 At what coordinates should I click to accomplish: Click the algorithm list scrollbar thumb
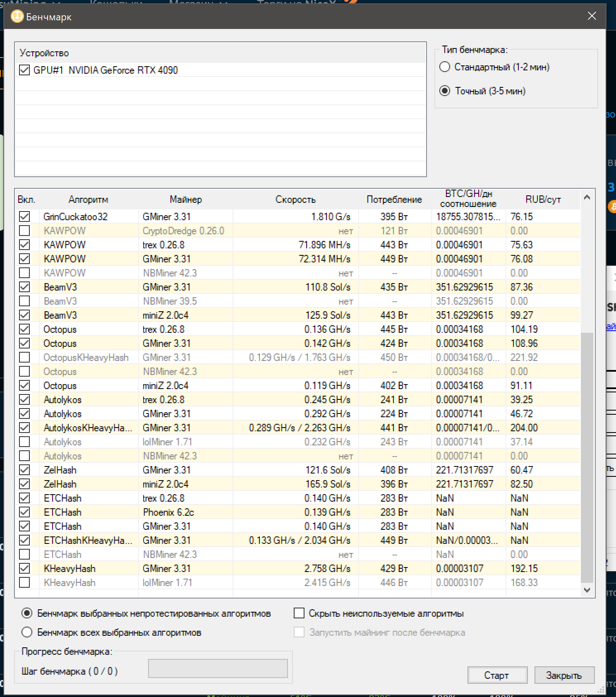pyautogui.click(x=587, y=457)
